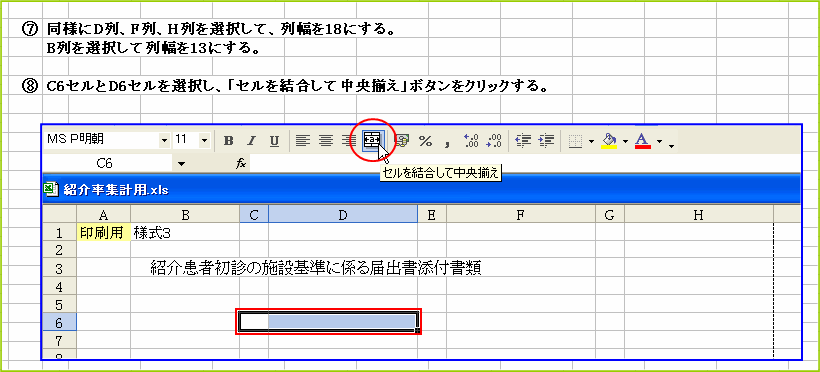
Task: Click the font size field showing 11
Action: tap(186, 140)
